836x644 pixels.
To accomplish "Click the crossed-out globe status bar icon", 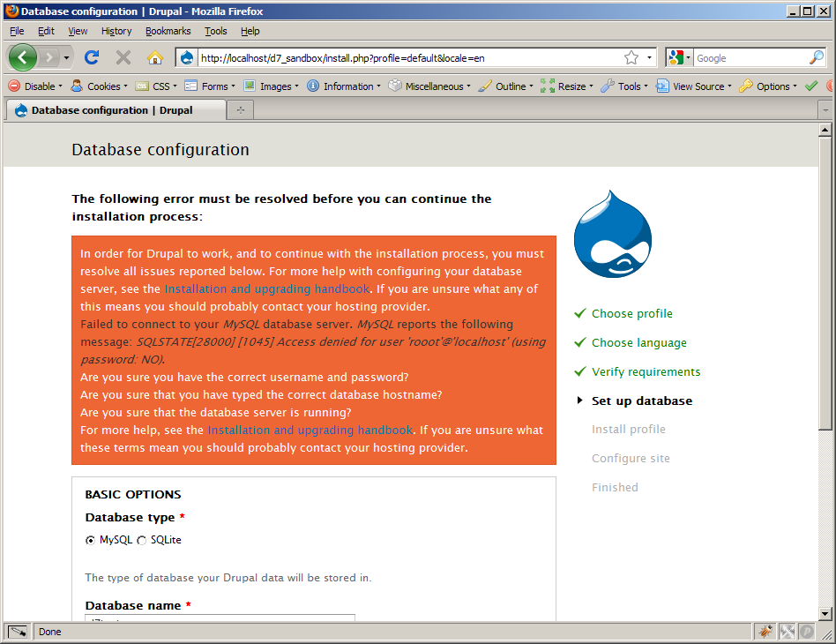I will point(787,632).
